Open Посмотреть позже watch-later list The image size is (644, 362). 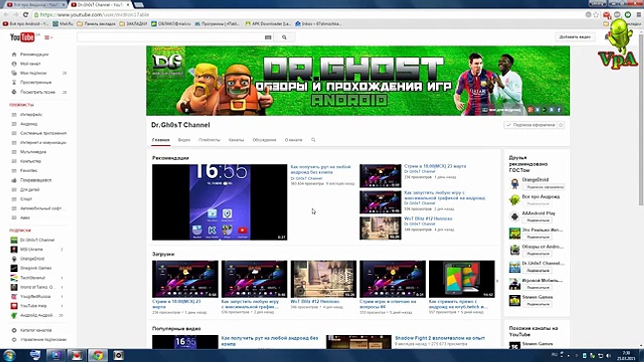coord(38,92)
